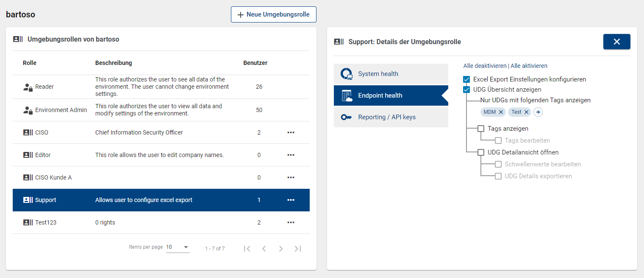Uncheck UDG Übersicht anzeigen

coord(466,90)
